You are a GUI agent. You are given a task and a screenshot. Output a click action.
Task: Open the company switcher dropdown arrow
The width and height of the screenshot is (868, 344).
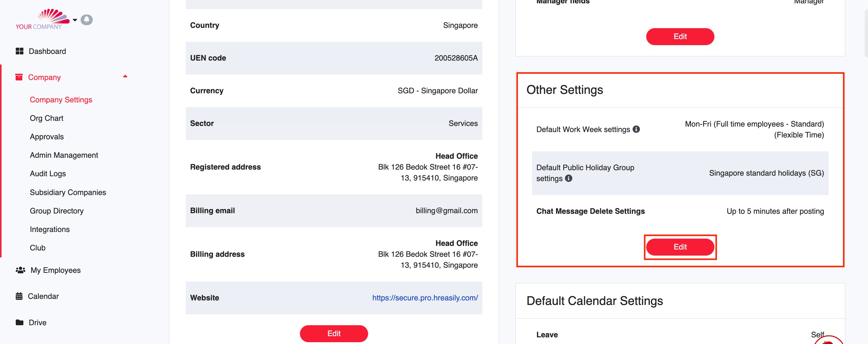[x=75, y=20]
